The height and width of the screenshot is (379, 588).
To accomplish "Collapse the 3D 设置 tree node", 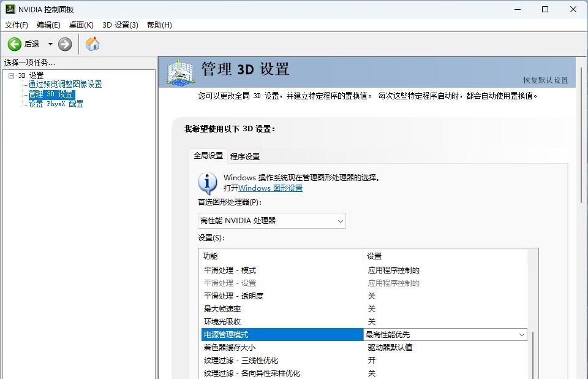I will click(11, 75).
